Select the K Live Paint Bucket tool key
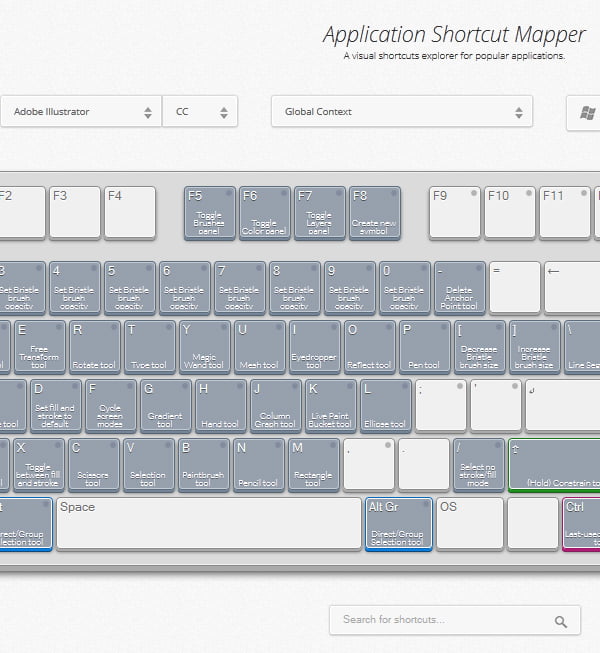The height and width of the screenshot is (653, 600). click(x=331, y=406)
